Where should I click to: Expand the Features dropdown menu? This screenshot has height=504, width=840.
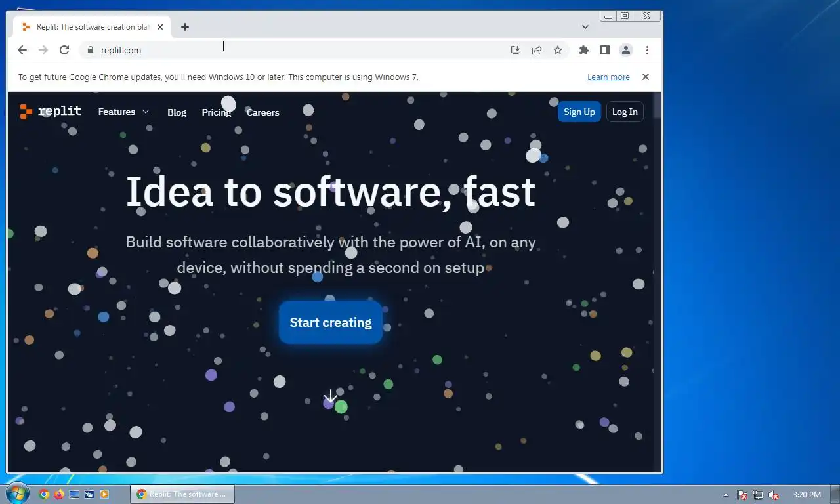123,112
